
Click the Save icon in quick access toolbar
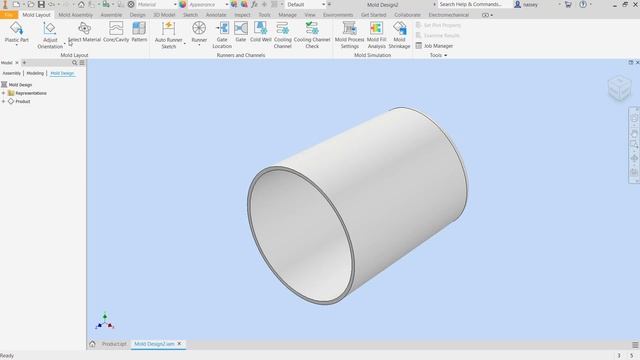[41, 4]
